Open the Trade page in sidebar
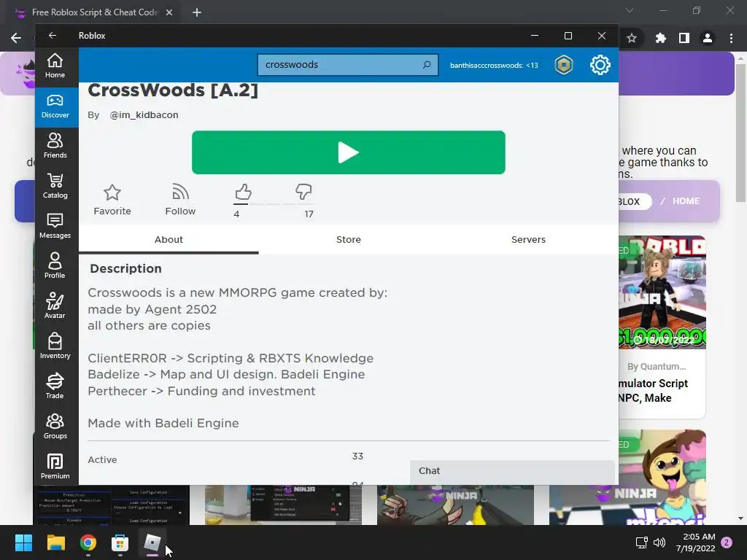The image size is (747, 560). (55, 386)
